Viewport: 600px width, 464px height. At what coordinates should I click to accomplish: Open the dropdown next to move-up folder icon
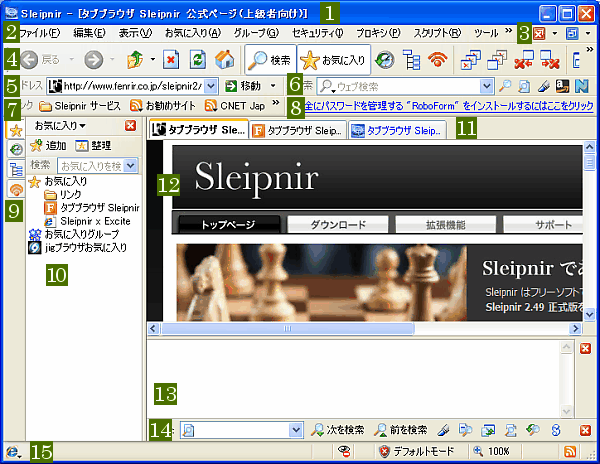[x=153, y=59]
